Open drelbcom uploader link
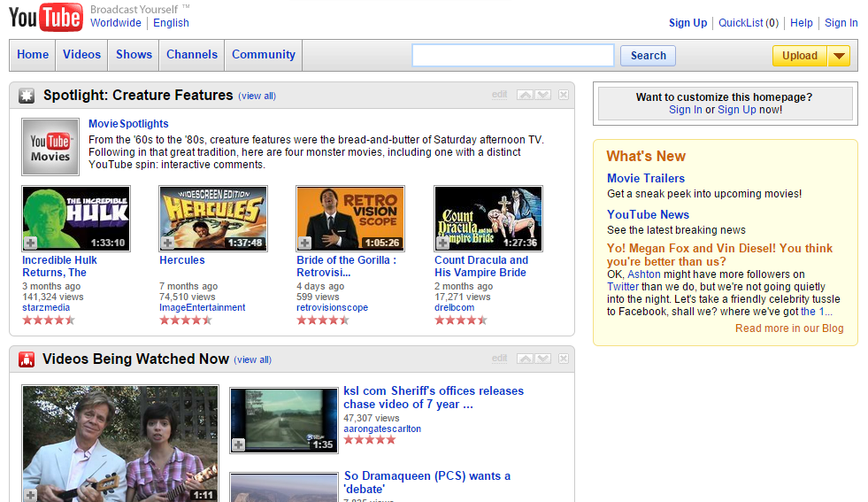 pyautogui.click(x=455, y=307)
